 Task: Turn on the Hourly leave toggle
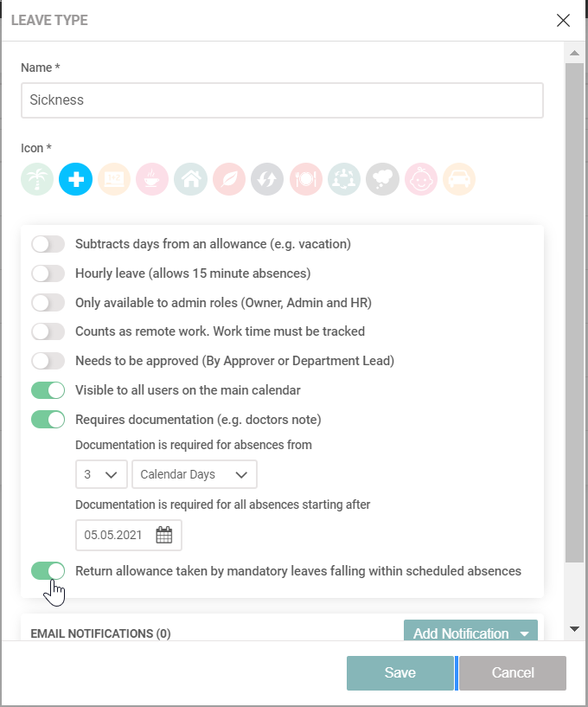point(48,273)
